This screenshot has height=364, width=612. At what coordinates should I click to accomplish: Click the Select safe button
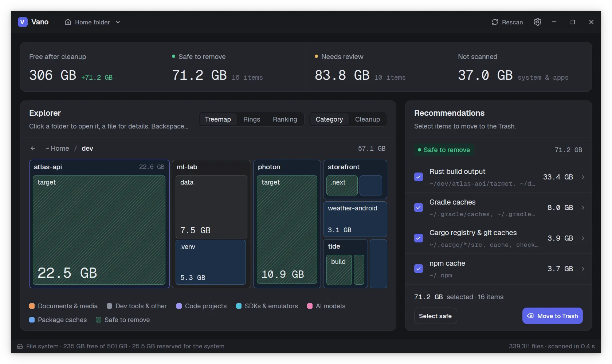435,316
